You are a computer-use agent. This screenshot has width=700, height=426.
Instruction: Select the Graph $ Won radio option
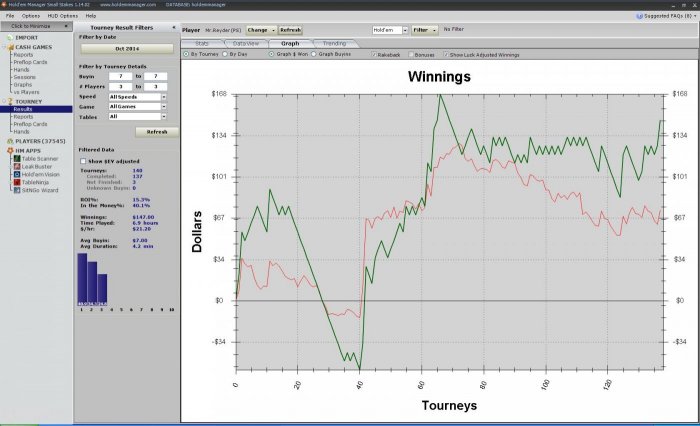coord(271,54)
